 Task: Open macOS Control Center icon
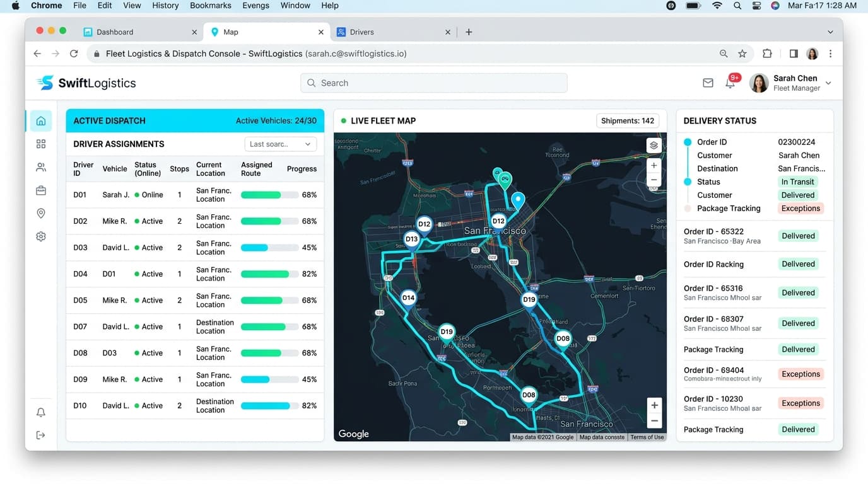tap(756, 6)
